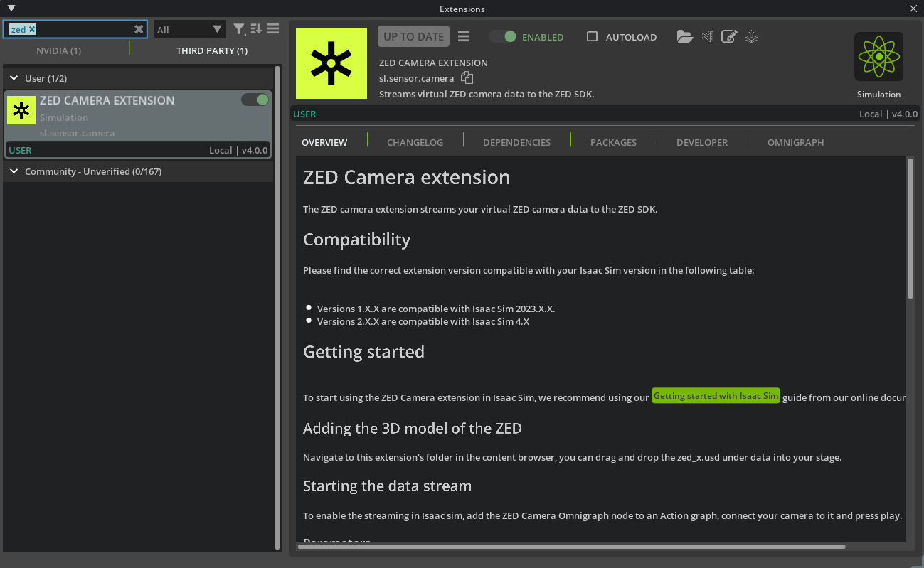This screenshot has width=924, height=568.
Task: Select the ZED CAMERA EXTENSION list entry title
Action: coord(107,100)
